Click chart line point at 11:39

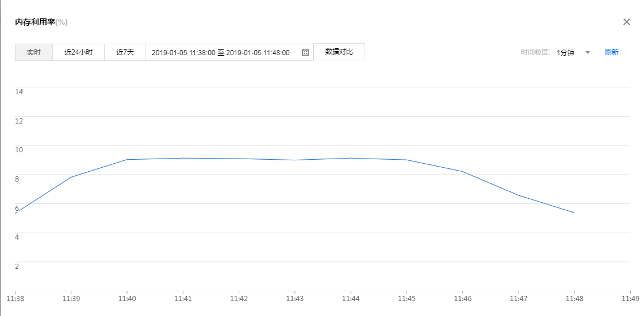pyautogui.click(x=71, y=177)
